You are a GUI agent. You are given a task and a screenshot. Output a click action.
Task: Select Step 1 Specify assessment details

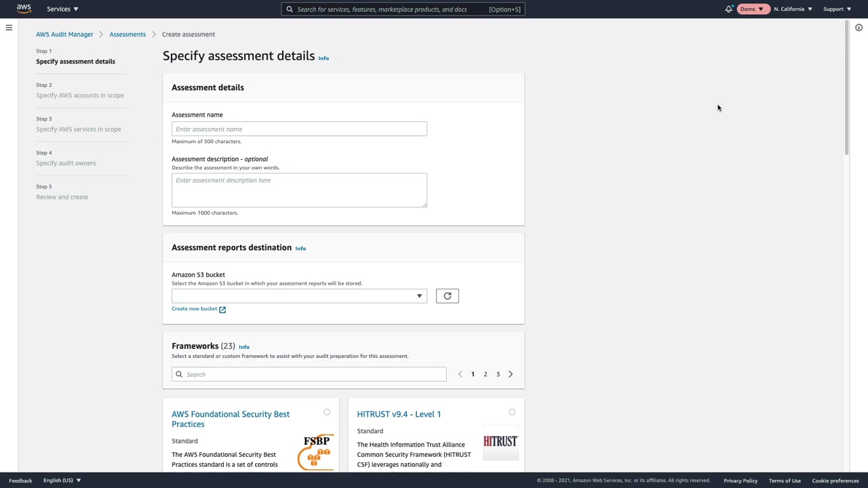(75, 62)
